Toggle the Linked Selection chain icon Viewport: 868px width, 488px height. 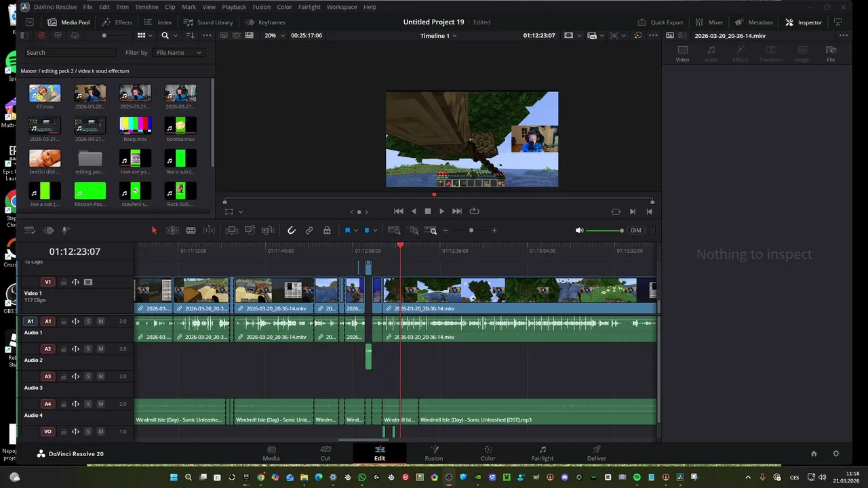(309, 230)
